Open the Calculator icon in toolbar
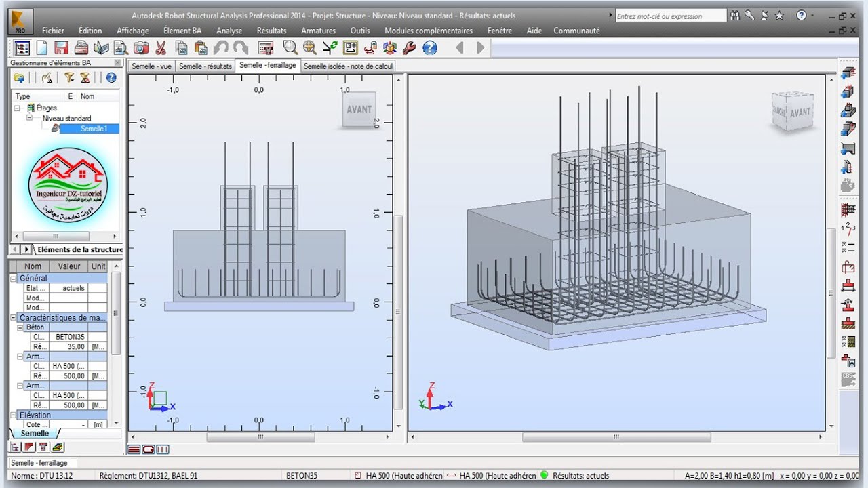The image size is (868, 488). pyautogui.click(x=266, y=47)
